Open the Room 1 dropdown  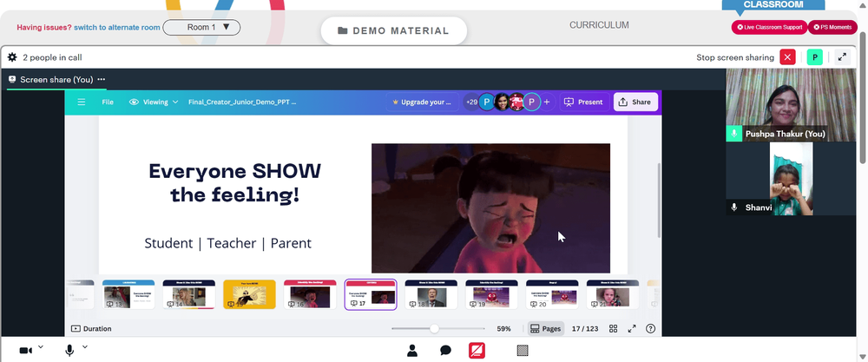201,27
